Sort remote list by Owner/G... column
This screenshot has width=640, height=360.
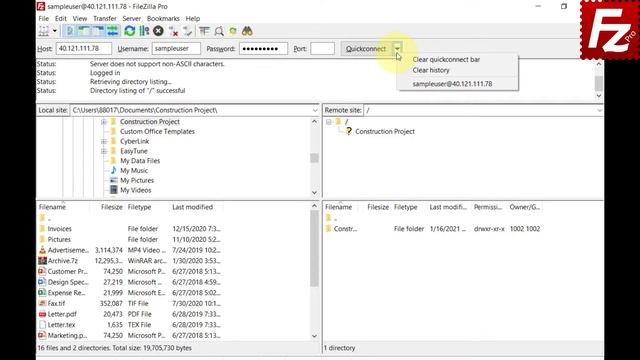pos(524,207)
